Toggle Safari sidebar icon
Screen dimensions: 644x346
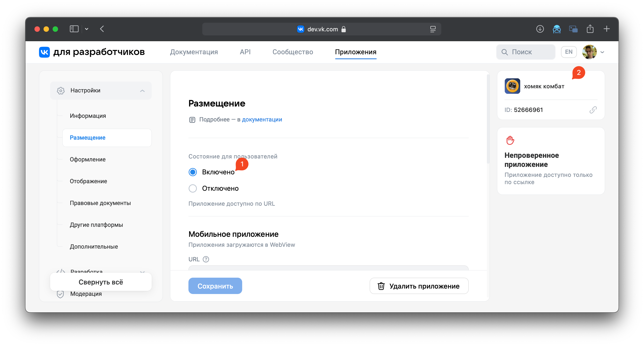tap(74, 29)
